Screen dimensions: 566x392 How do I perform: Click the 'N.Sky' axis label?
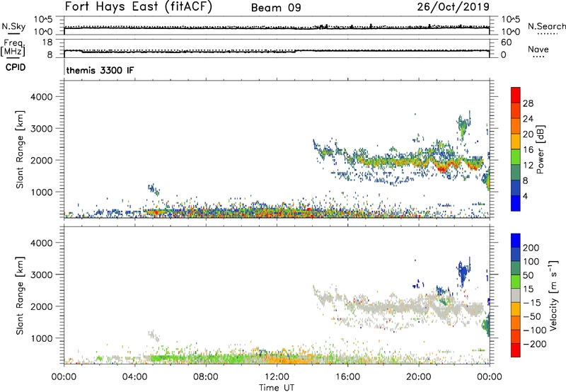tap(13, 26)
